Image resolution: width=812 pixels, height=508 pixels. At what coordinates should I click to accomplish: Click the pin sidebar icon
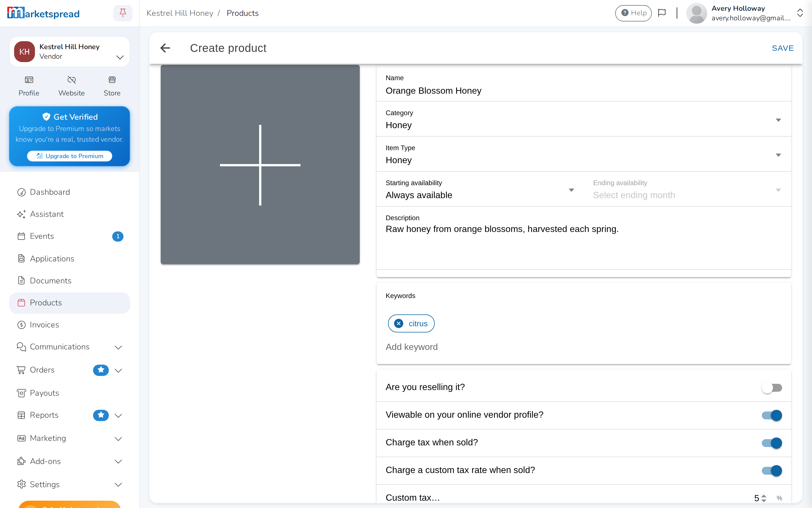tap(123, 13)
